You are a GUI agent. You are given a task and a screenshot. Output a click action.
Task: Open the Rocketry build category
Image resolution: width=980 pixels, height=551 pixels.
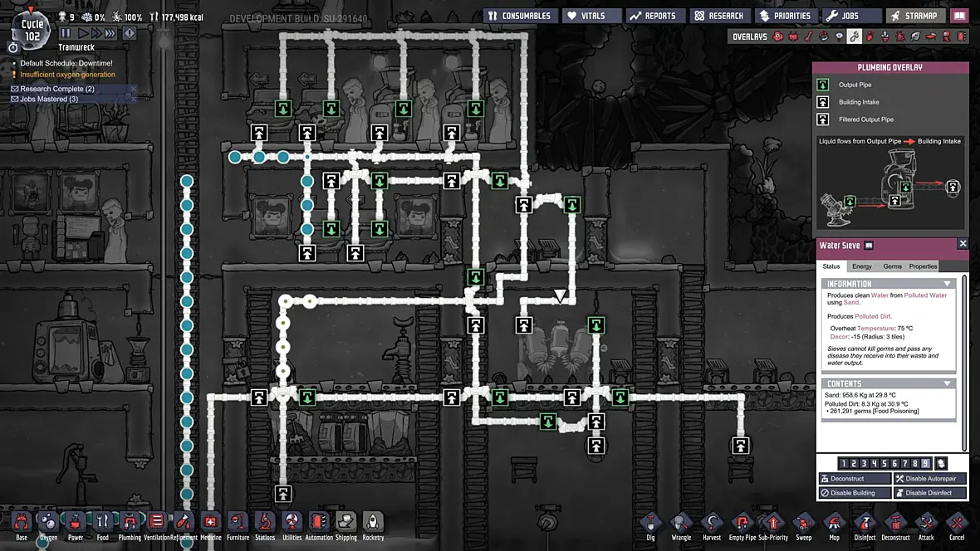pyautogui.click(x=373, y=525)
